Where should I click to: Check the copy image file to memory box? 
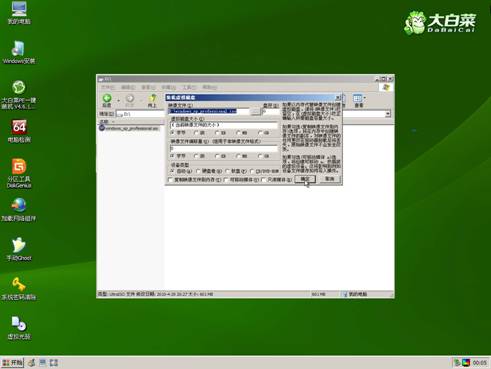click(171, 180)
